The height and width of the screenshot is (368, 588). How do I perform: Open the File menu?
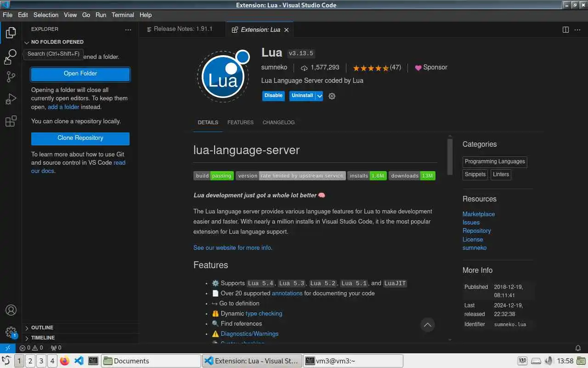(7, 15)
